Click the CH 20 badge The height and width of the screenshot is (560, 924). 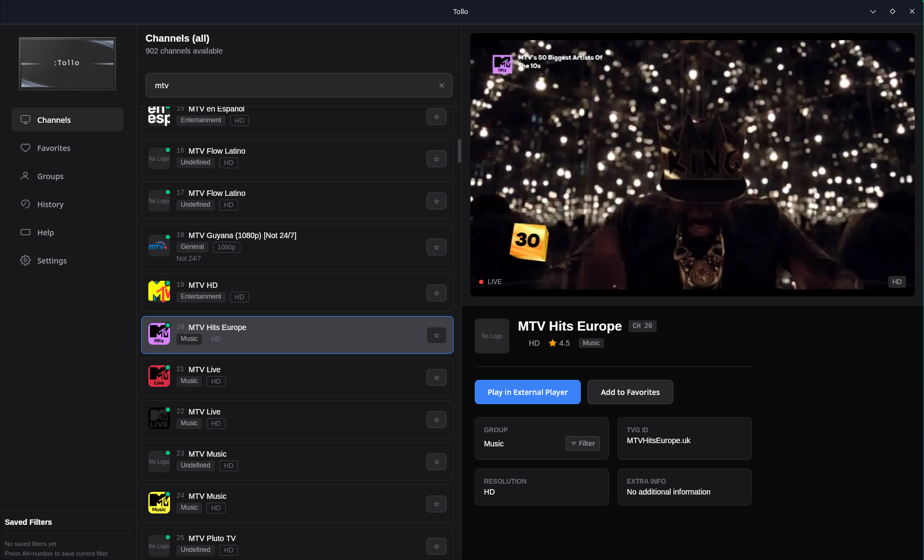point(643,326)
